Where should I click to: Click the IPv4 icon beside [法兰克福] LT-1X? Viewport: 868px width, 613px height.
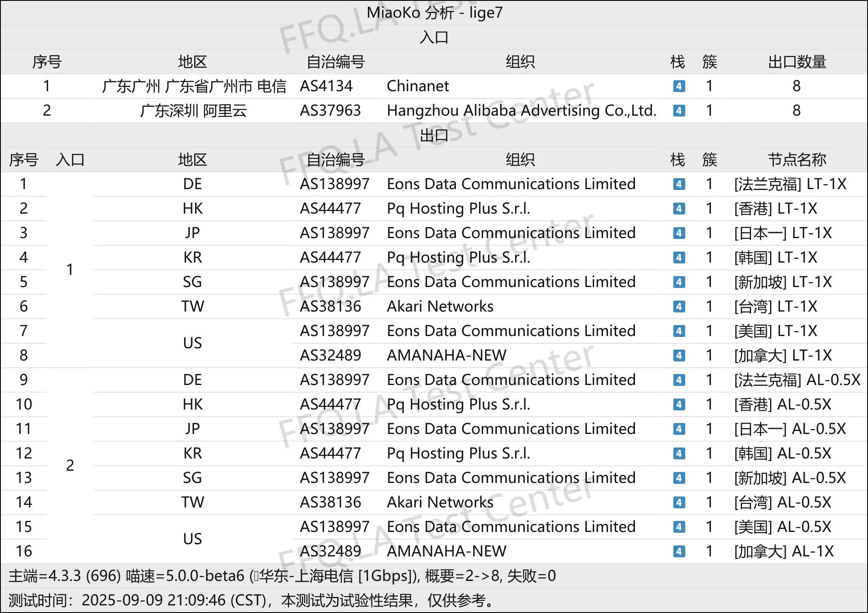[x=679, y=184]
